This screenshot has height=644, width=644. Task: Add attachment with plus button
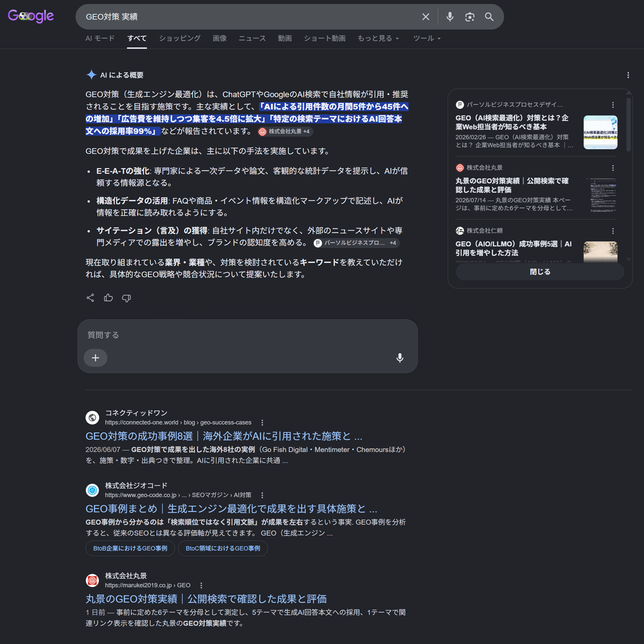pos(96,358)
